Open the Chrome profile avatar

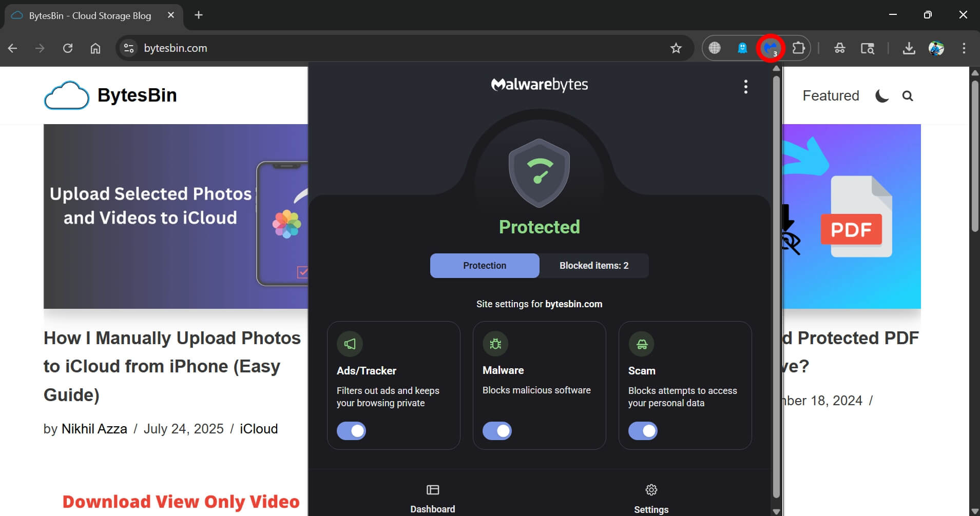click(x=936, y=48)
